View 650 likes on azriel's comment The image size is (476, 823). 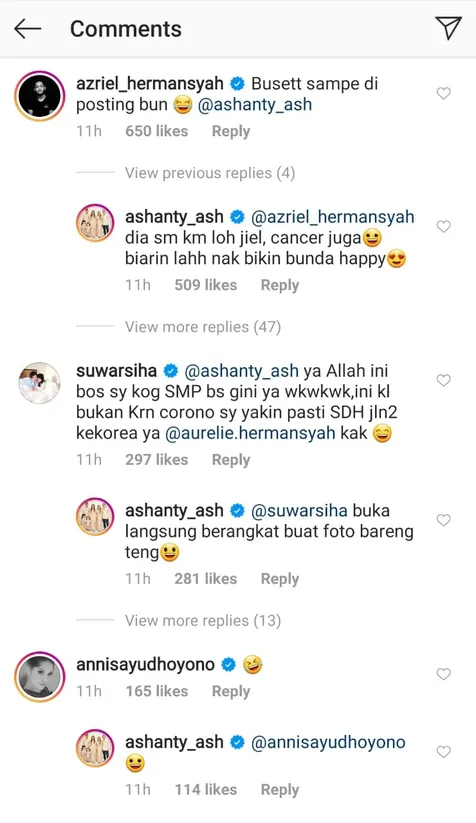156,131
